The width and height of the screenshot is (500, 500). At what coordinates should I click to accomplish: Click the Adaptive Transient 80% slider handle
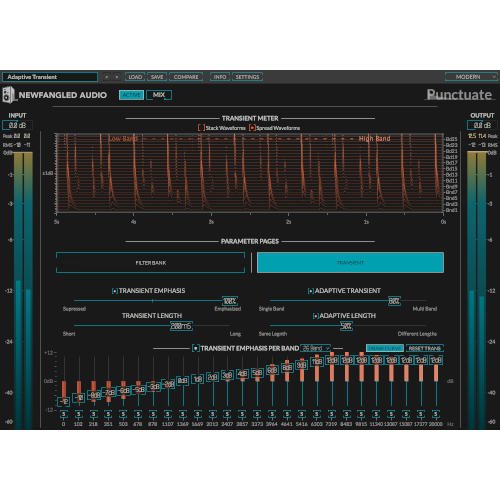tap(394, 301)
